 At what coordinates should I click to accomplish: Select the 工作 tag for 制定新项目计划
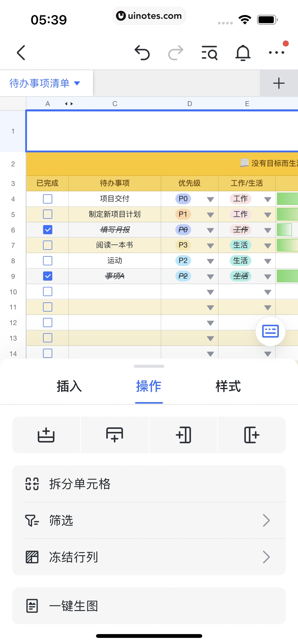[240, 214]
